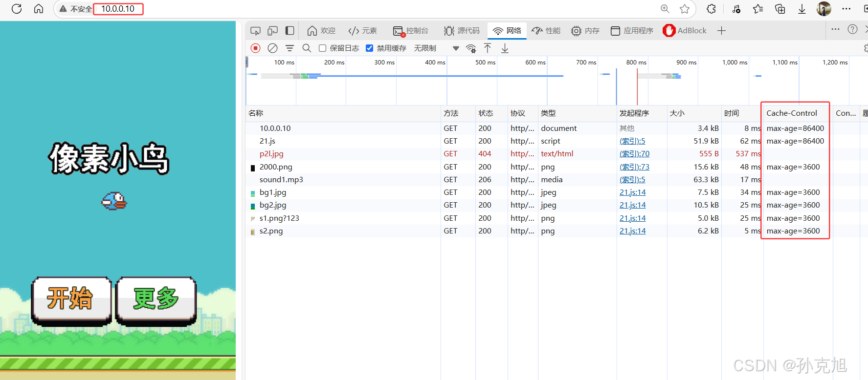Image resolution: width=868 pixels, height=380 pixels.
Task: Select the failed p2l.jpg request
Action: pos(271,154)
